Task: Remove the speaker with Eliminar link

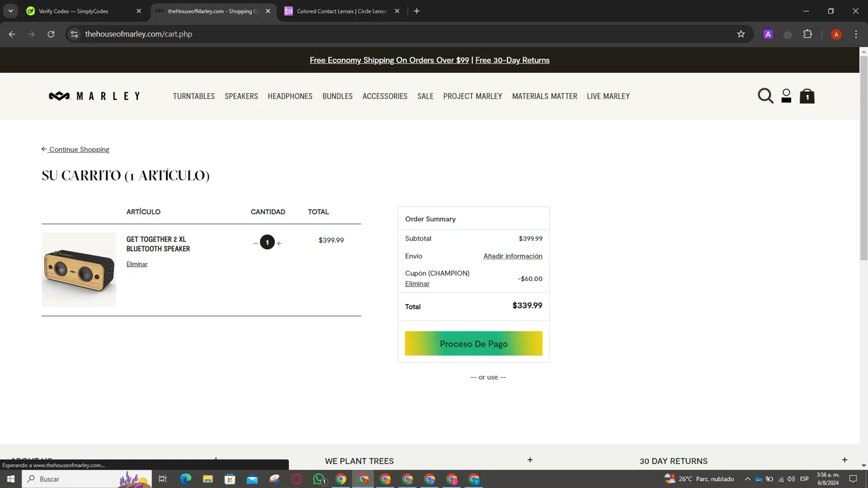Action: pos(137,264)
